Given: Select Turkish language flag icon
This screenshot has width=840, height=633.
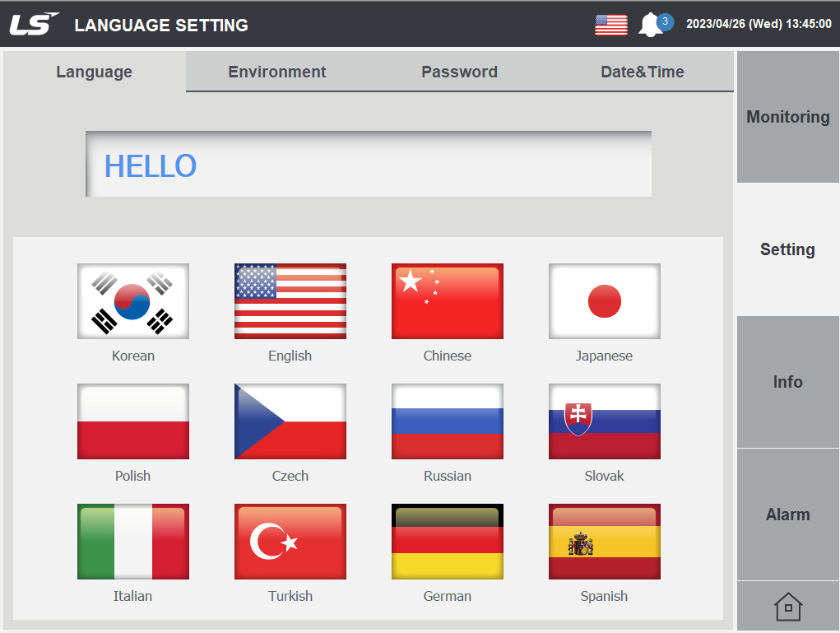Looking at the screenshot, I should (290, 541).
